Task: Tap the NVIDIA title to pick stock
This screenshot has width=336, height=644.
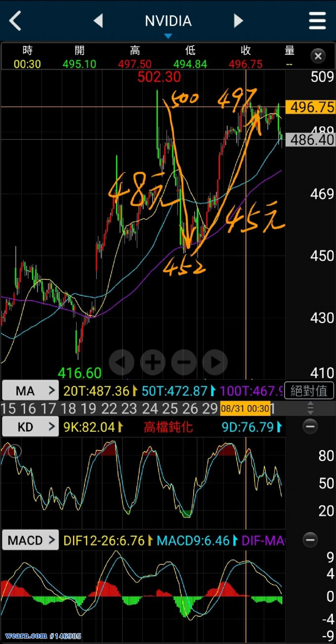Action: 168,21
